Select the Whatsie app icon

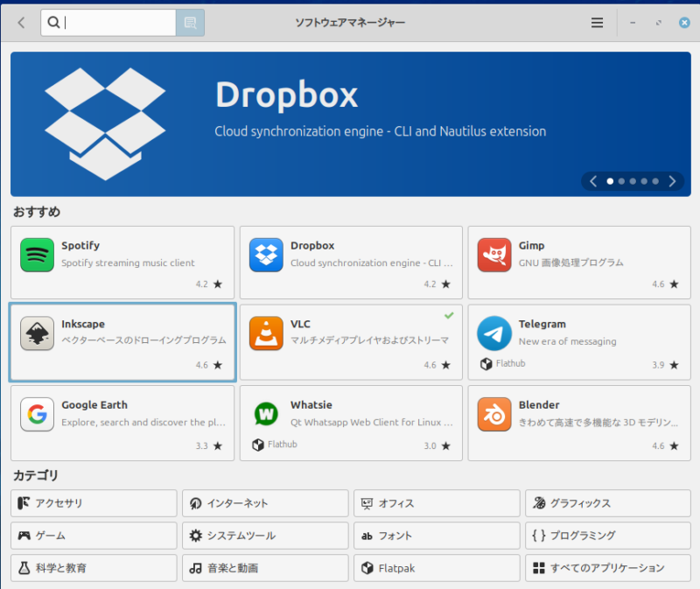pos(266,414)
